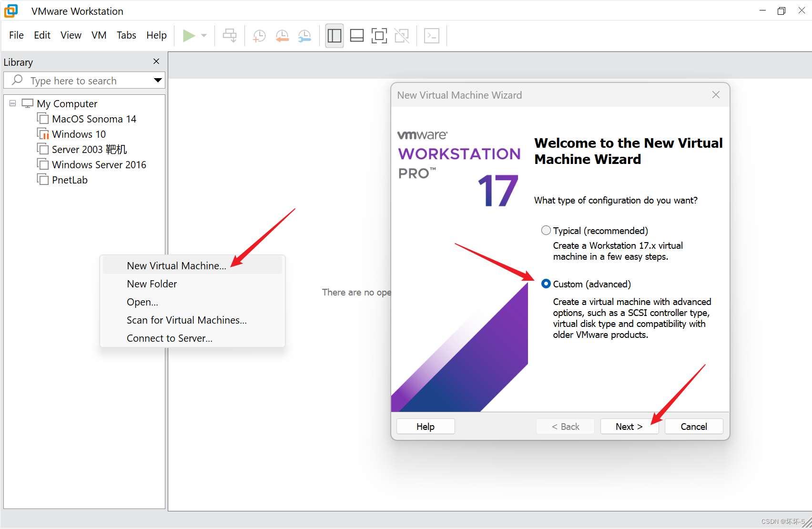Close the Library panel

click(x=156, y=61)
